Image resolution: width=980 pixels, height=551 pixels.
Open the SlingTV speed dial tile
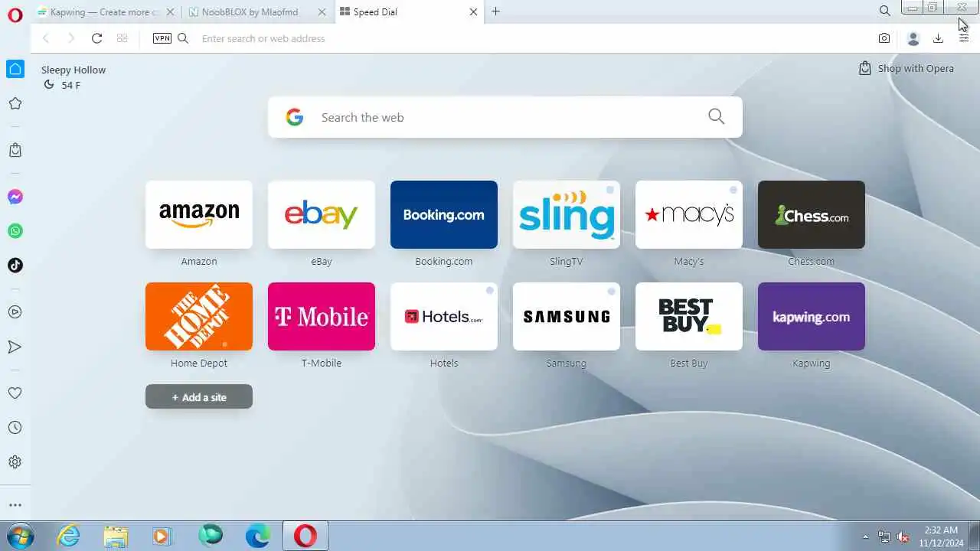tap(567, 214)
